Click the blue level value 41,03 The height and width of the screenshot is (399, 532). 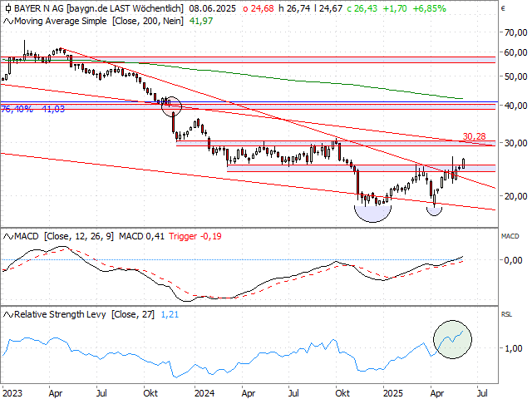(x=53, y=109)
